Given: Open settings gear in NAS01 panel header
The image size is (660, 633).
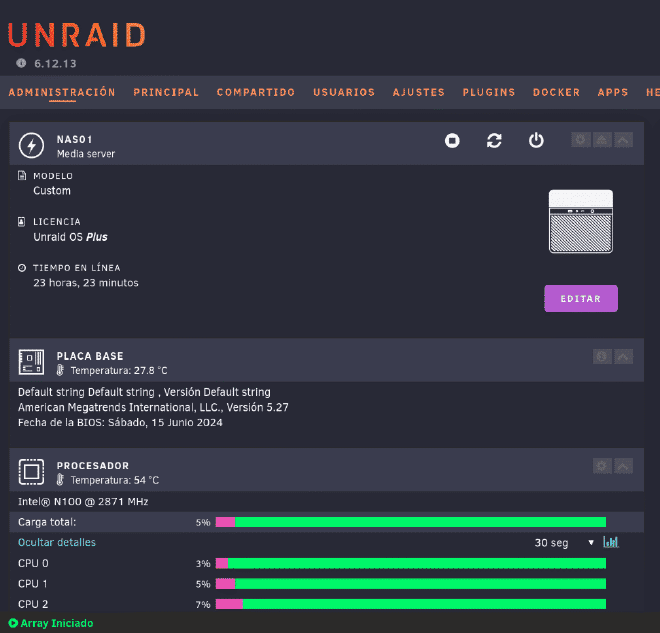Looking at the screenshot, I should tap(580, 140).
